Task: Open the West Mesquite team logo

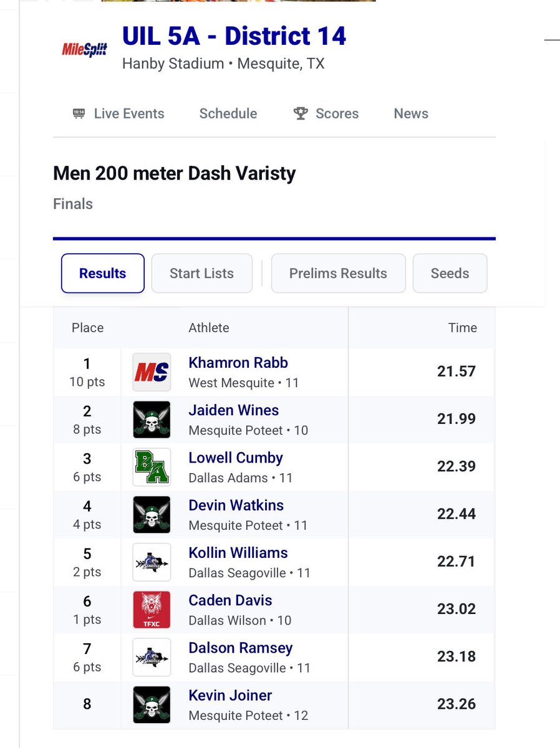Action: pyautogui.click(x=152, y=372)
